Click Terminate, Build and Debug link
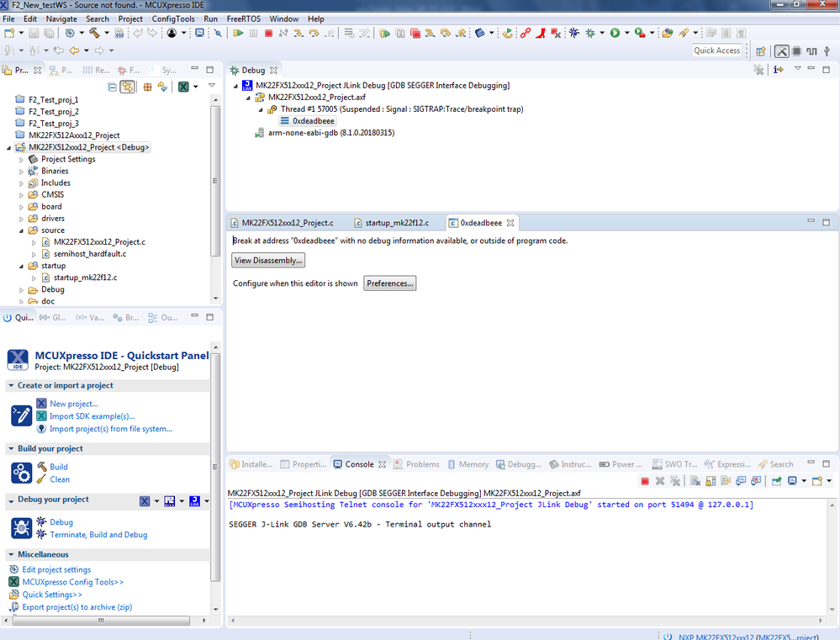 click(98, 534)
